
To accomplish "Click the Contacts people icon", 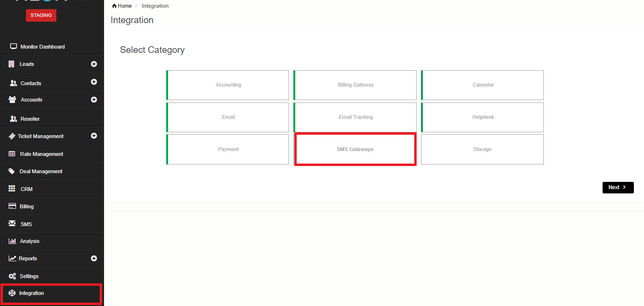I will tap(12, 82).
